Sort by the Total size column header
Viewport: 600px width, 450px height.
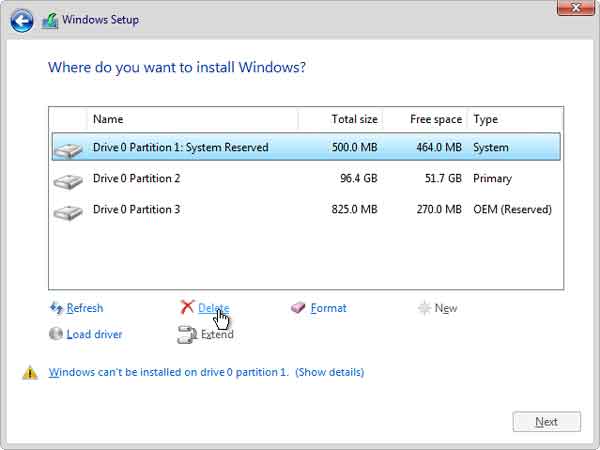pyautogui.click(x=341, y=119)
